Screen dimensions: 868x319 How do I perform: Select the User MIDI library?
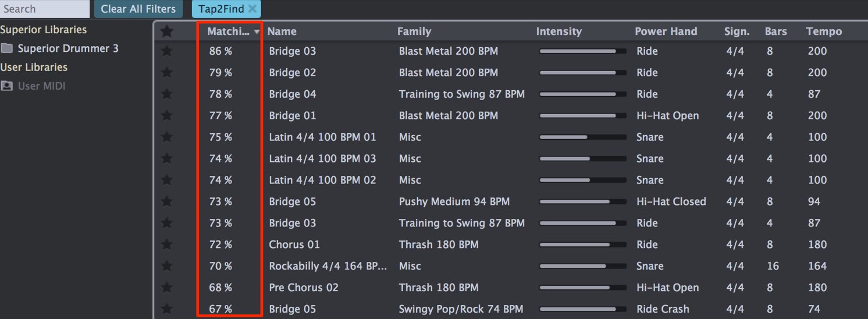[34, 86]
